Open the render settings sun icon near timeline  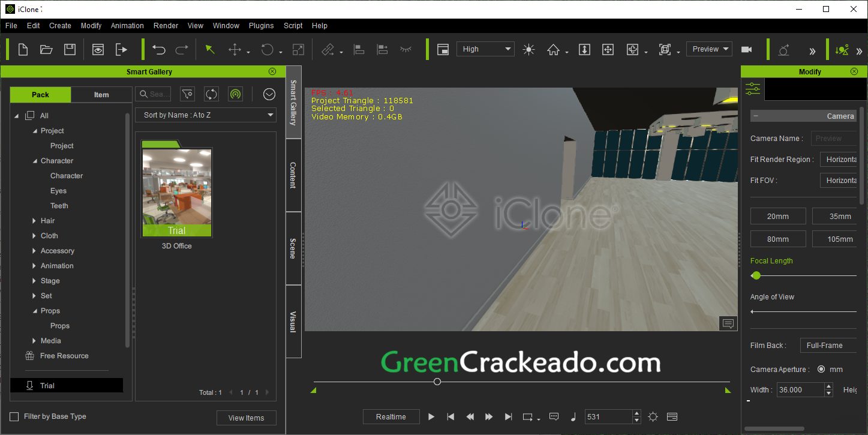coord(653,416)
